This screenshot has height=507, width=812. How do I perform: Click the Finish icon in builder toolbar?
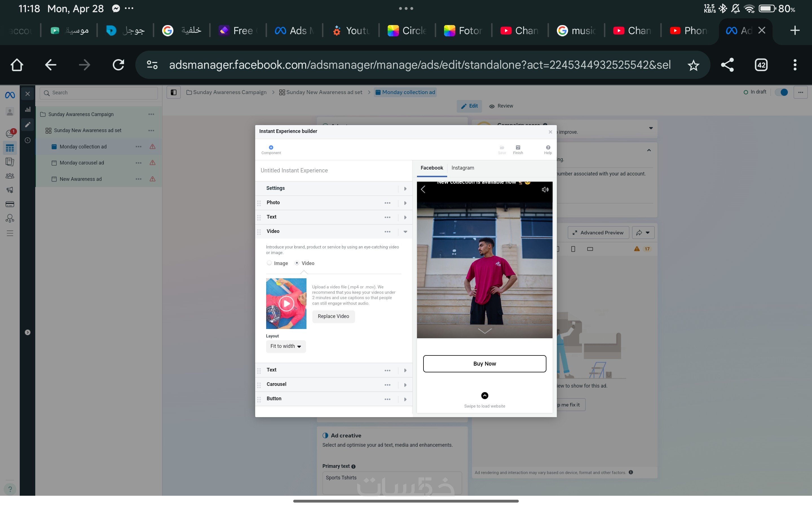click(x=518, y=148)
